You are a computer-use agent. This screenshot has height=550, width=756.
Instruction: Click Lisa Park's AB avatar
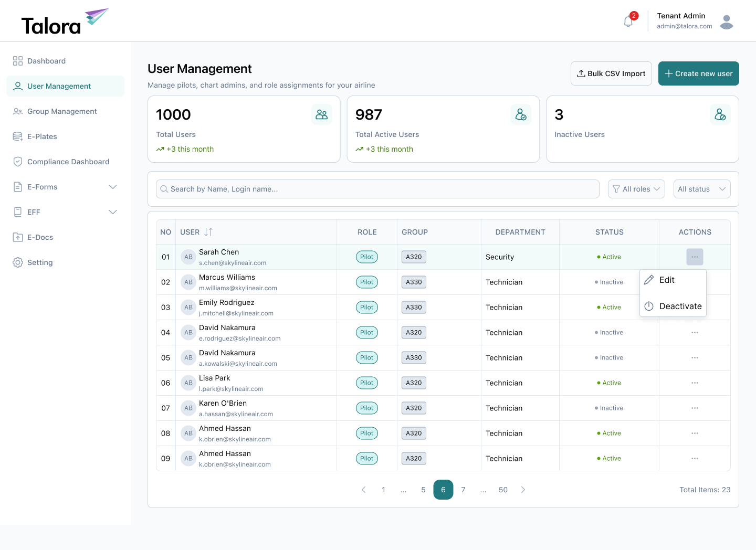click(x=188, y=383)
